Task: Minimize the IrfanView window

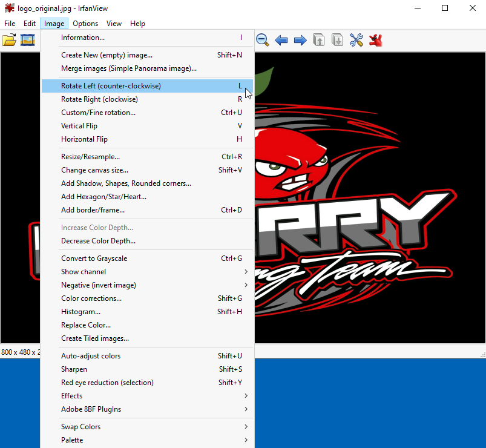Action: point(418,8)
